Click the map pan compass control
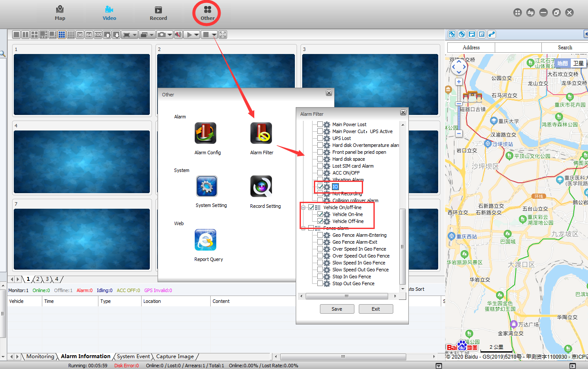588x369 pixels. pyautogui.click(x=458, y=67)
